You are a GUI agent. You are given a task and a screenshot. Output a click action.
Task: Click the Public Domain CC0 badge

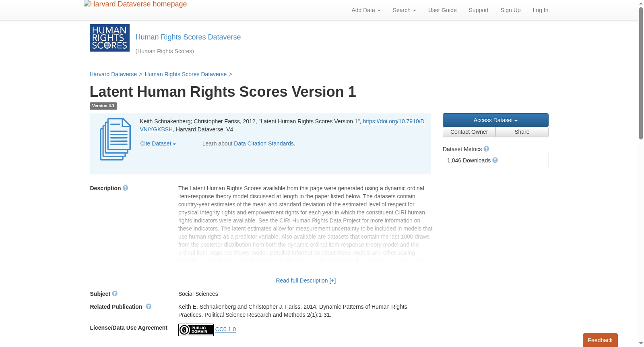[x=196, y=330]
